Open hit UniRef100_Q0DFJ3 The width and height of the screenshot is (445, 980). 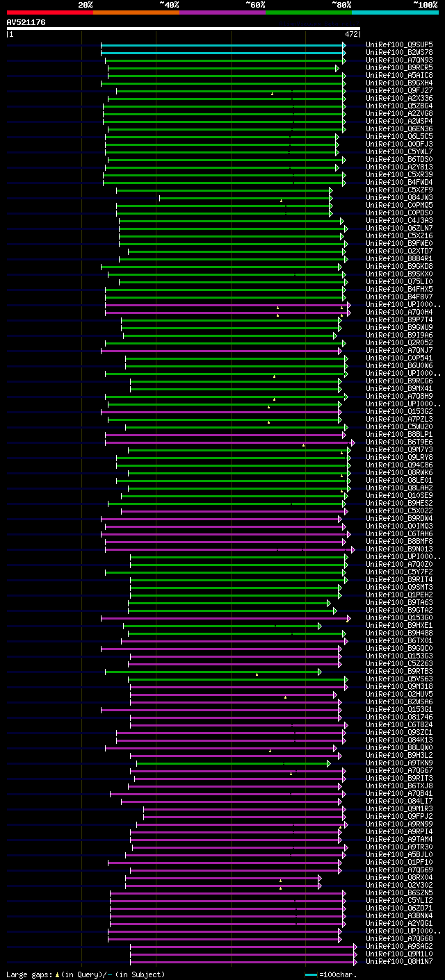pos(399,144)
